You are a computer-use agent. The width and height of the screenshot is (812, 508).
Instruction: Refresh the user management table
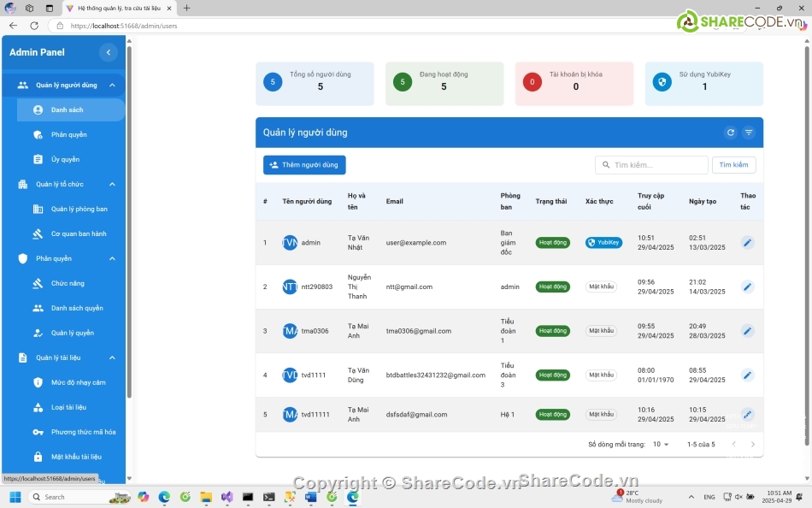pyautogui.click(x=731, y=133)
